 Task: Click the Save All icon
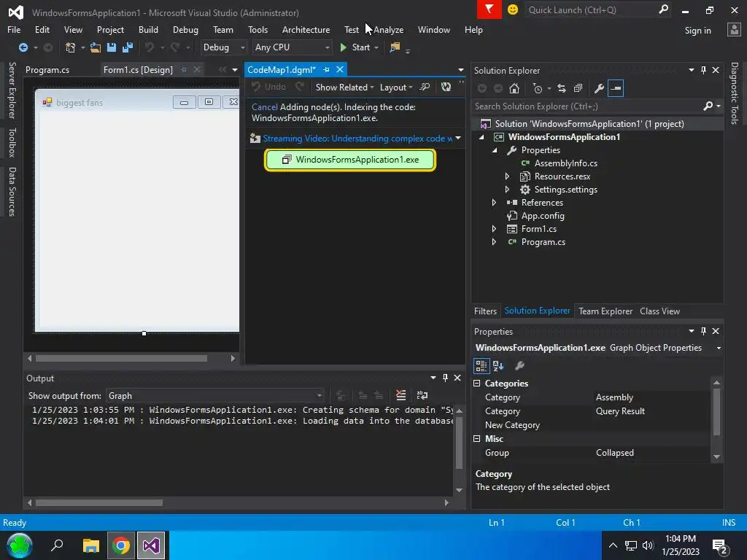pos(128,47)
